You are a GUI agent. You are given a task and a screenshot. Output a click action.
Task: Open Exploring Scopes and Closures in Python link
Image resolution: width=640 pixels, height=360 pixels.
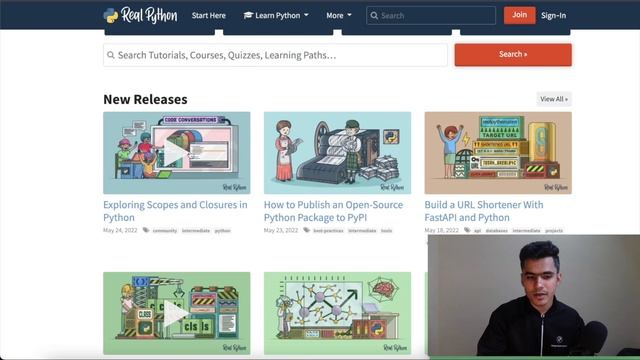tap(176, 211)
